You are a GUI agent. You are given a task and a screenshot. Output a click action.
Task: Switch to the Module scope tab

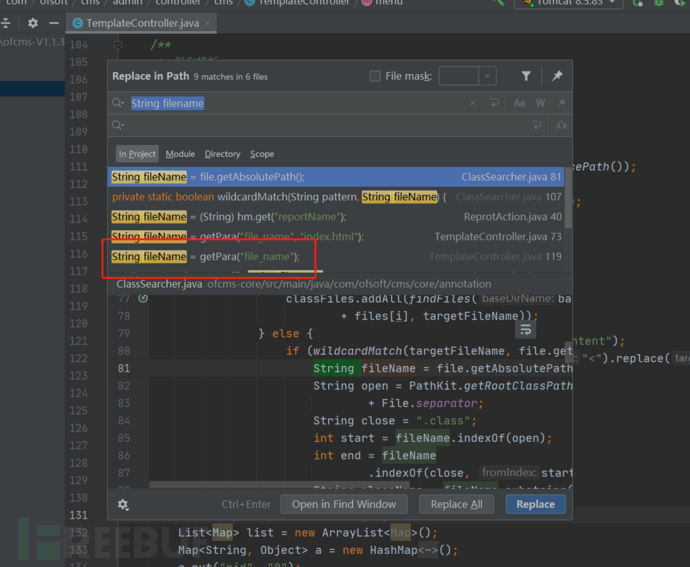point(180,154)
